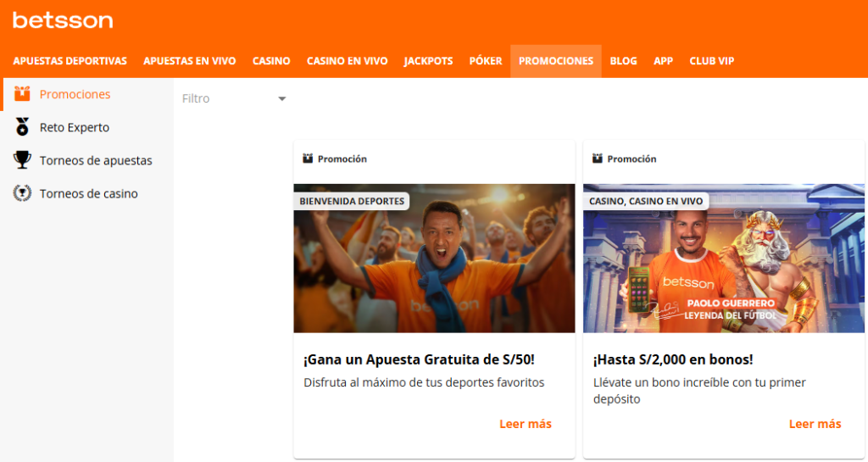
Task: Navigate to the Blog menu item
Action: (x=623, y=61)
